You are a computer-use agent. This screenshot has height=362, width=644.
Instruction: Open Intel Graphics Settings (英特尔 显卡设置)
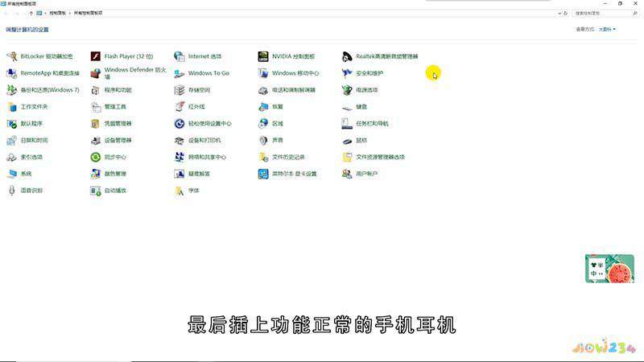(287, 174)
